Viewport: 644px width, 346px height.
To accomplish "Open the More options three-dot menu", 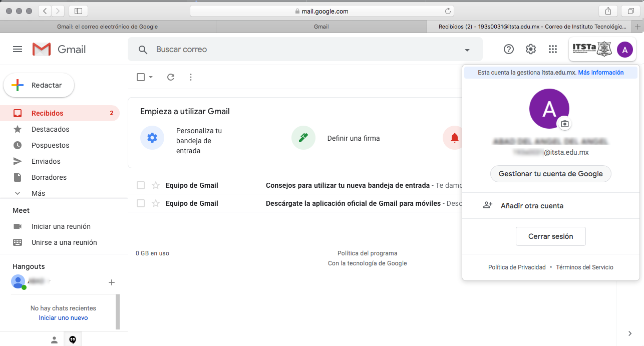I will click(x=190, y=77).
